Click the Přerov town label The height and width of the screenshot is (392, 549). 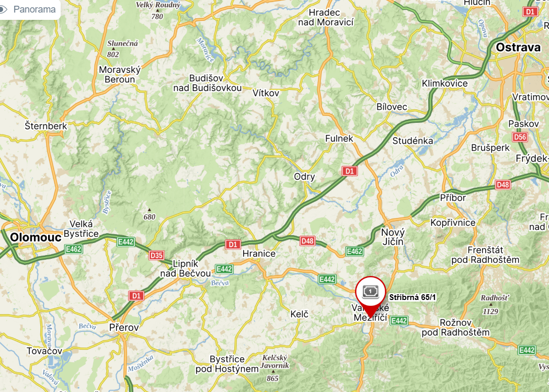pyautogui.click(x=124, y=328)
